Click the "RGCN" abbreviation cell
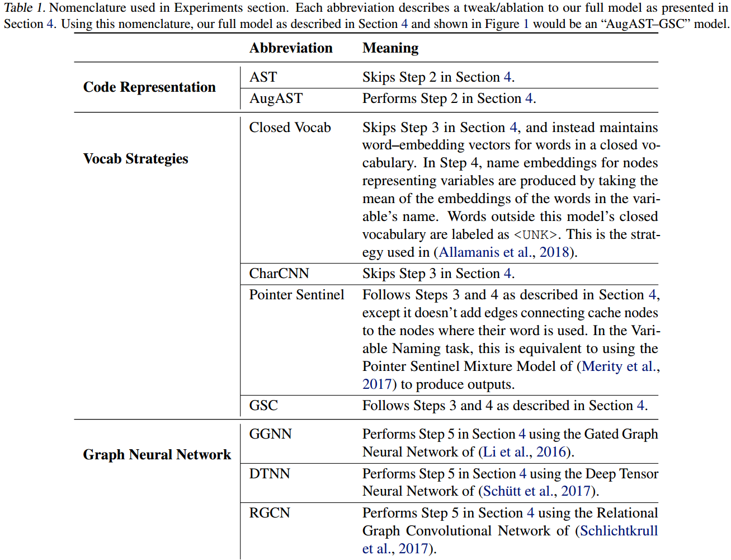The width and height of the screenshot is (731, 560). (x=270, y=512)
